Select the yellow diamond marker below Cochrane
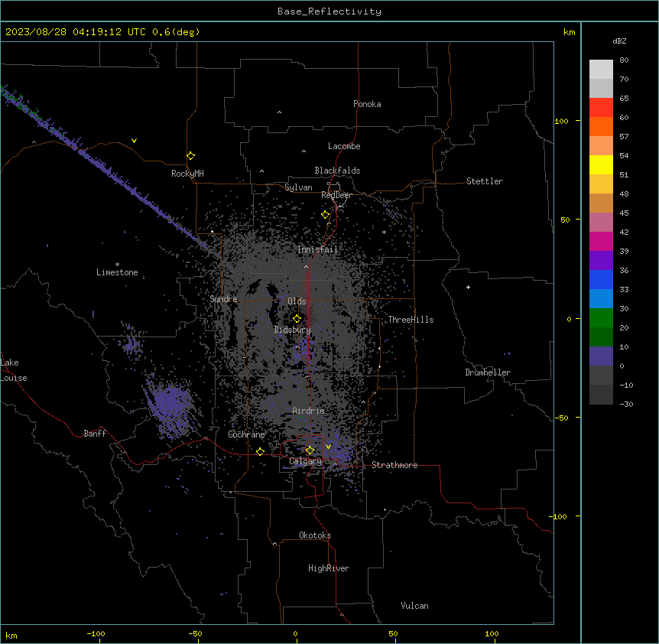 coord(260,452)
